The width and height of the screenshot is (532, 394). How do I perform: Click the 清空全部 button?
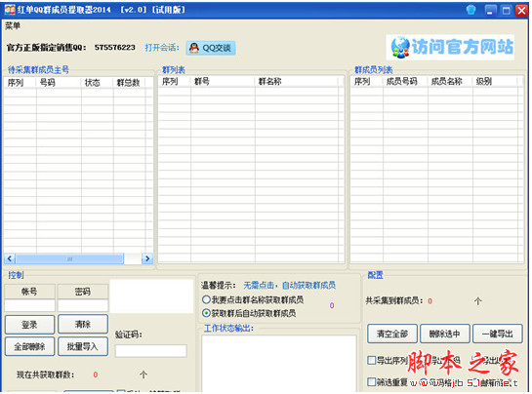392,334
